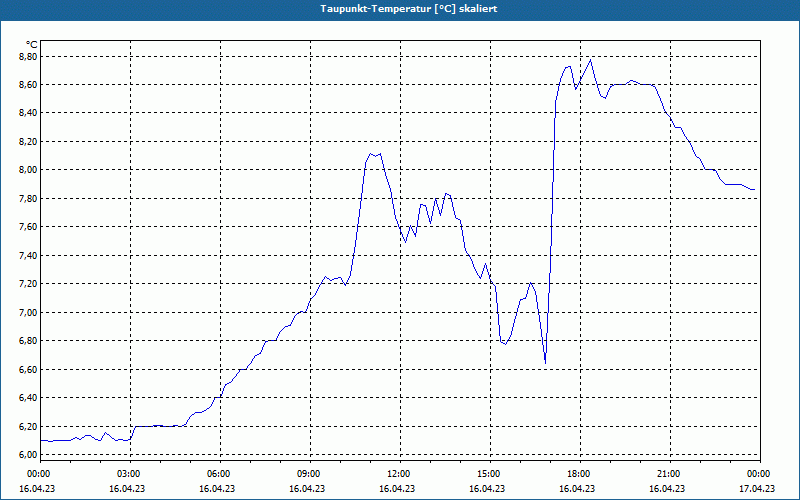Select the 8,20 y-axis label
Image resolution: width=800 pixels, height=500 pixels.
(28, 141)
